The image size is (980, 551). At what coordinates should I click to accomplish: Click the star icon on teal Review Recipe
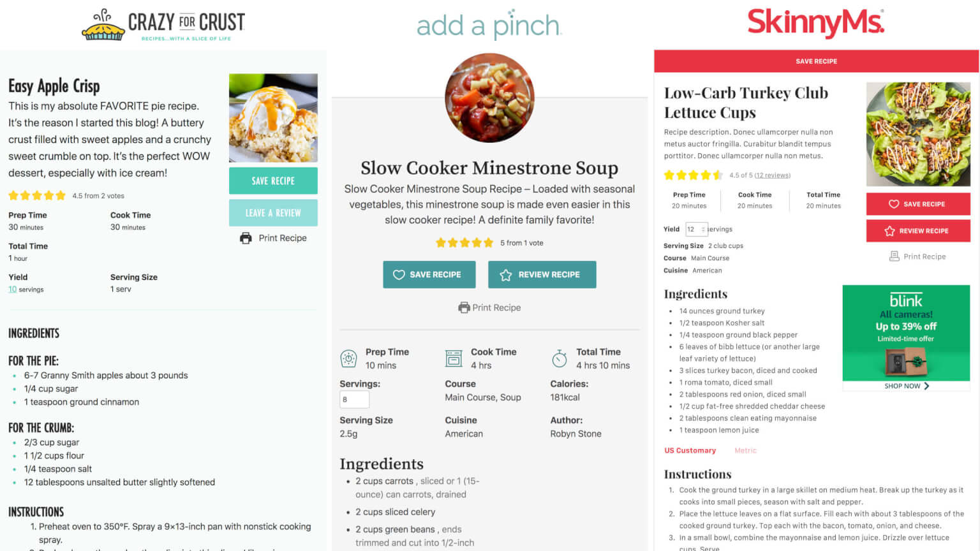[506, 275]
